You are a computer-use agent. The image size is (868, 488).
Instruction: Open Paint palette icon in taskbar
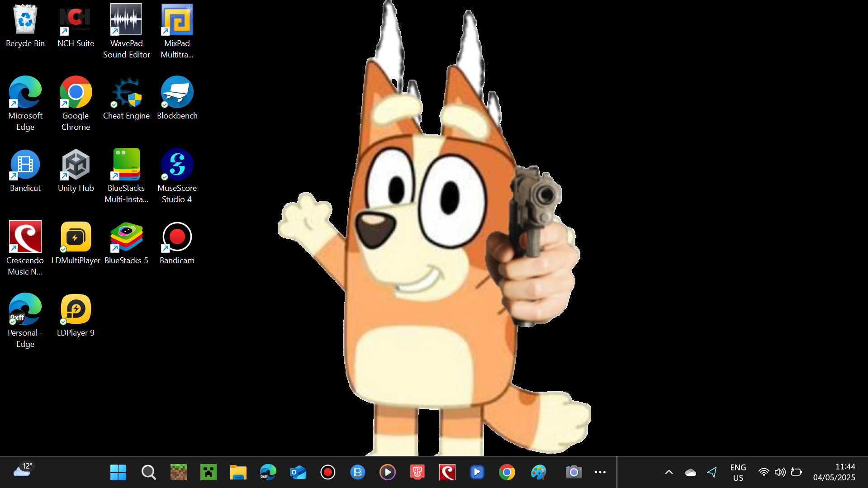click(x=539, y=472)
